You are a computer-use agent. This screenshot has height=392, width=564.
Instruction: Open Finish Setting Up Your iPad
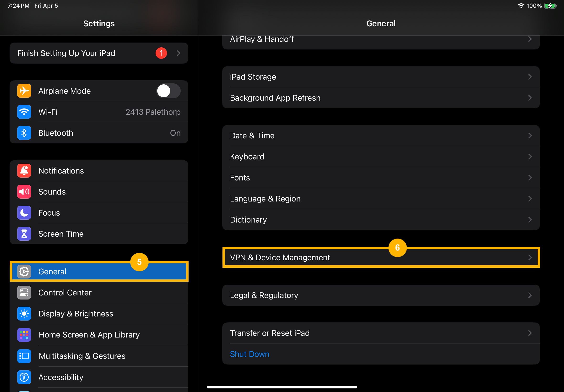point(99,53)
